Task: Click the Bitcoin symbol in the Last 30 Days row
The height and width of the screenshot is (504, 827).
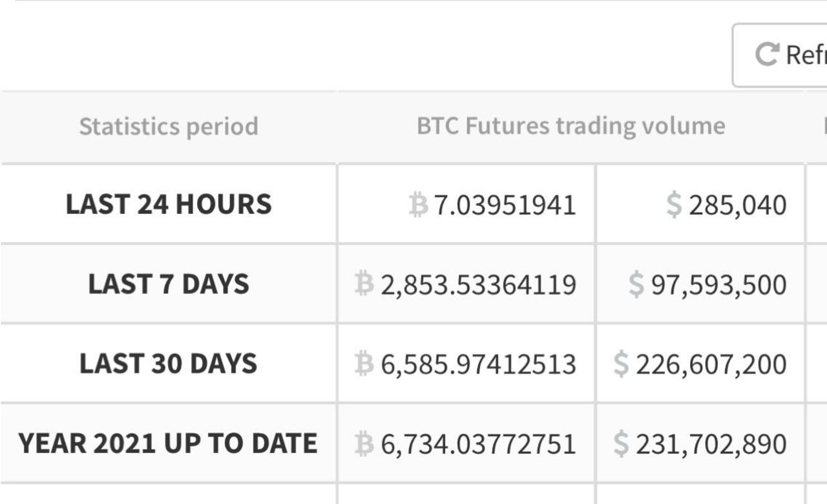Action: (364, 364)
